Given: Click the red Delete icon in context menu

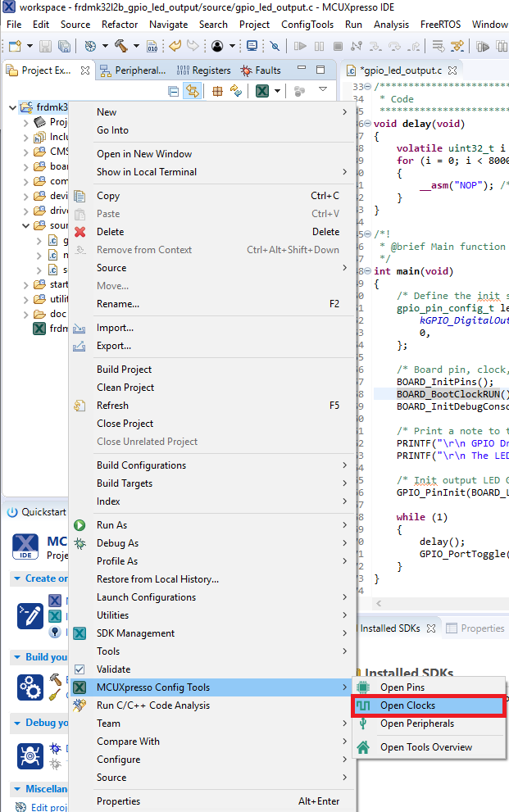Looking at the screenshot, I should tap(80, 232).
